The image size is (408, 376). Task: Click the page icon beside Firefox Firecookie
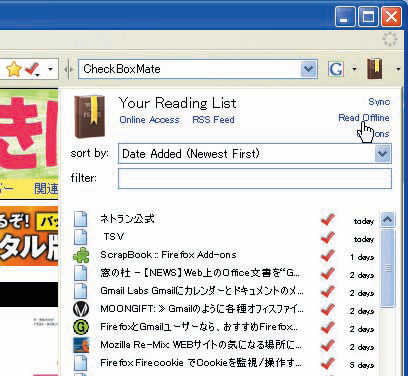tap(80, 363)
